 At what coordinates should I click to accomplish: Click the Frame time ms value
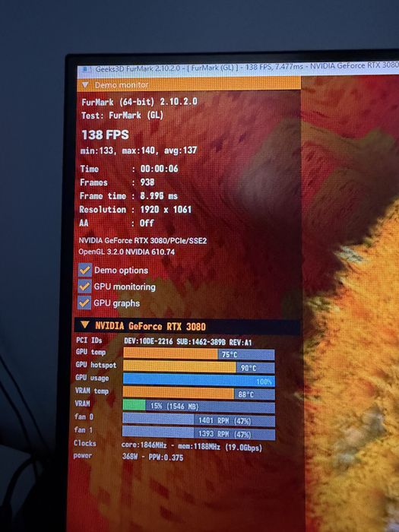coord(159,196)
